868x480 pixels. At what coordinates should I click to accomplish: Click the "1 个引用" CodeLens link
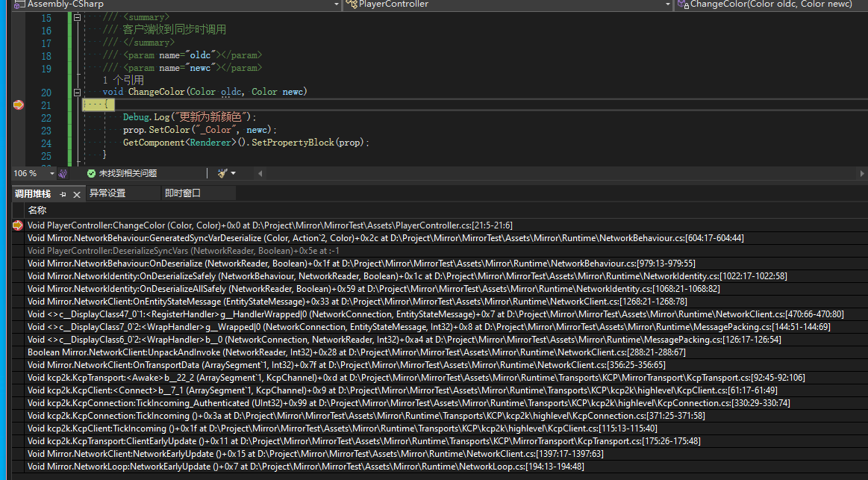123,80
